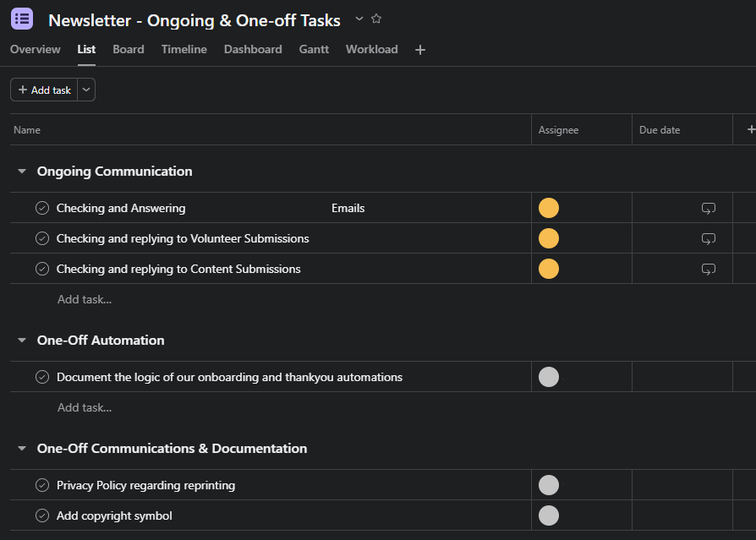The width and height of the screenshot is (756, 540).
Task: Click the purple project list icon
Action: 22,19
